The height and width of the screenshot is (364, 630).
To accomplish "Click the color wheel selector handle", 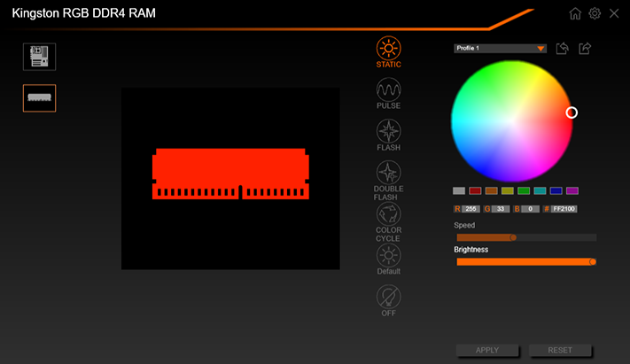I will pos(572,112).
